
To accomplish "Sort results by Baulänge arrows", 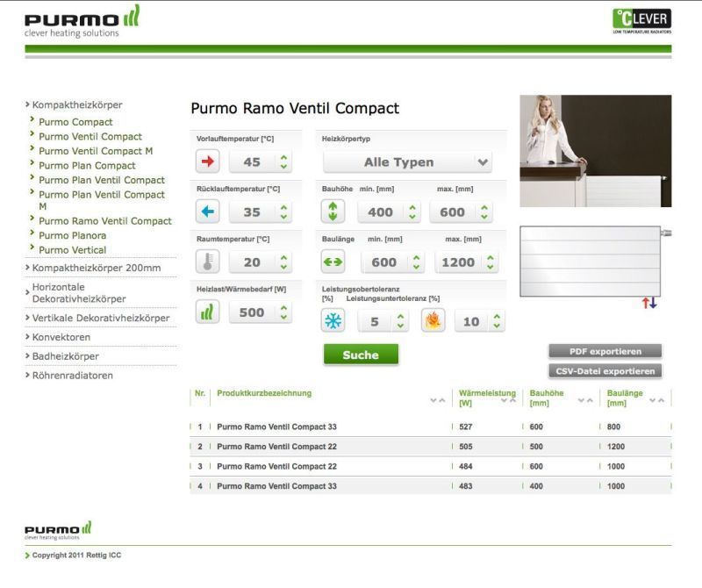I will (x=657, y=400).
